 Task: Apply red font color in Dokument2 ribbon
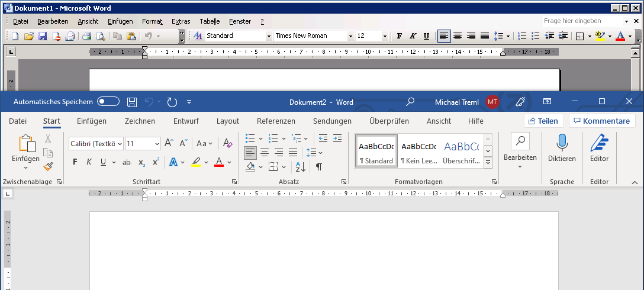(219, 162)
